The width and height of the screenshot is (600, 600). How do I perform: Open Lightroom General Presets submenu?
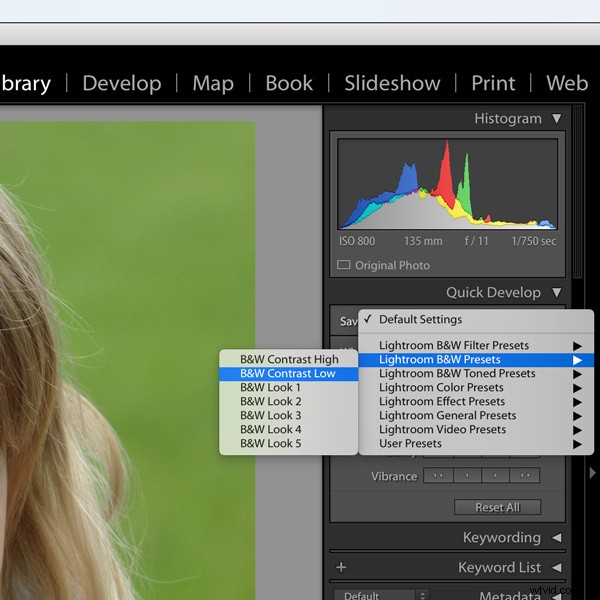476,416
